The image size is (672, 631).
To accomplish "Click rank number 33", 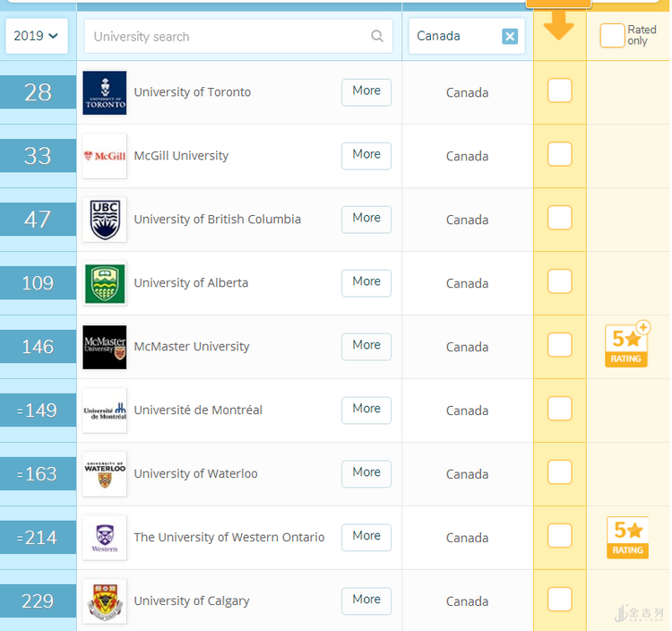I will (38, 156).
